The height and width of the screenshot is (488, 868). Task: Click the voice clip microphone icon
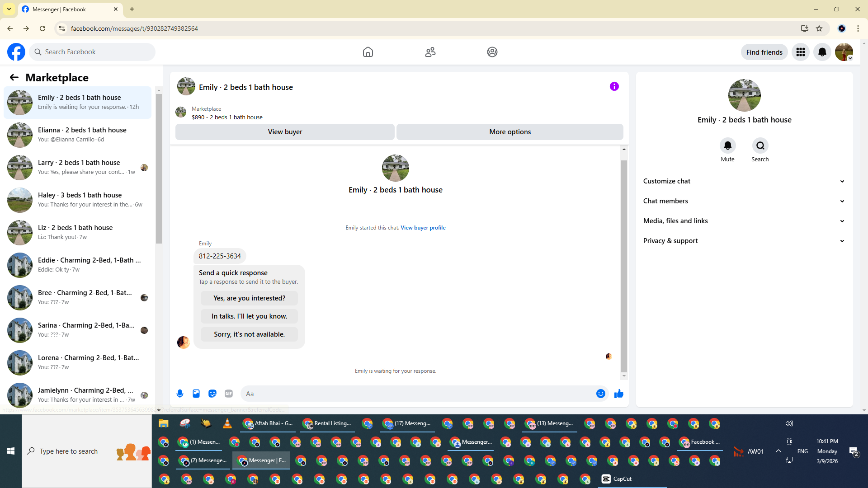(180, 394)
